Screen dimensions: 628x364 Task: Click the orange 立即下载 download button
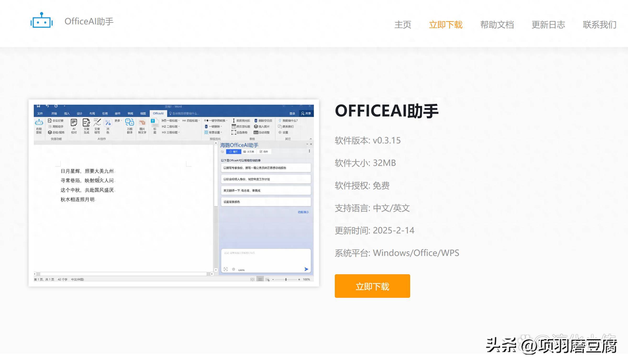point(372,286)
